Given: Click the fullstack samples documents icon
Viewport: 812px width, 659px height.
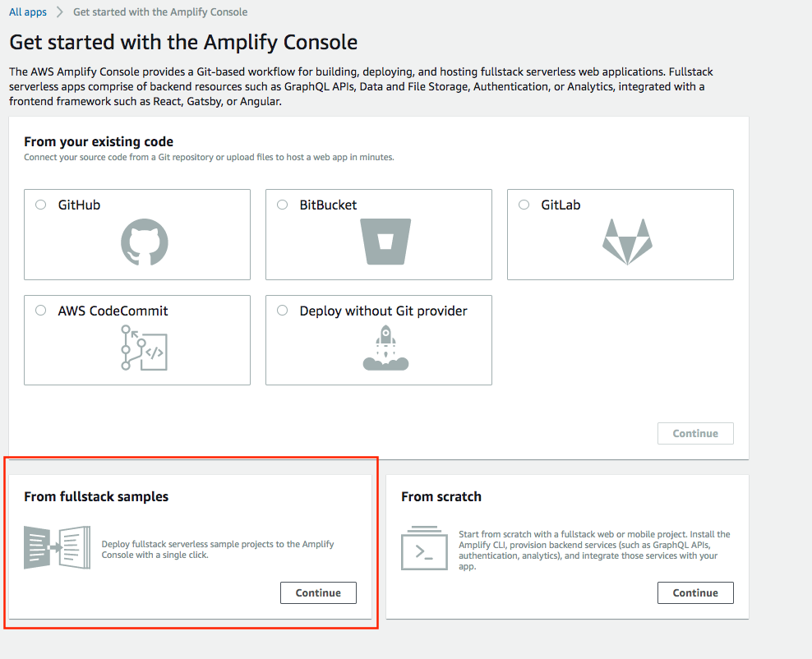Looking at the screenshot, I should click(x=57, y=547).
